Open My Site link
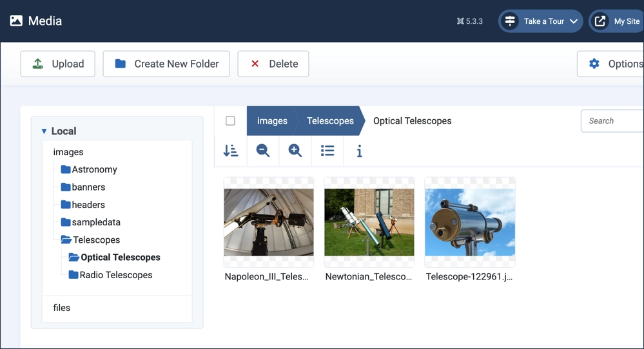This screenshot has height=349, width=644. (x=616, y=21)
